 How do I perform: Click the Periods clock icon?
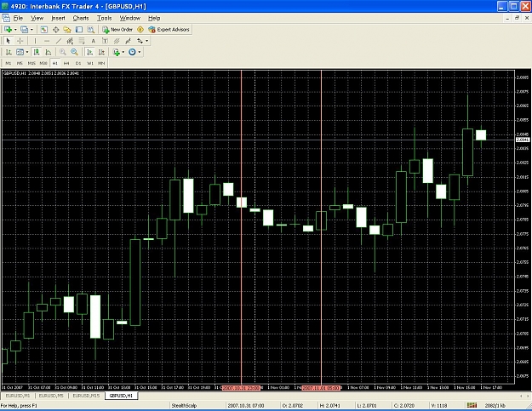(132, 52)
